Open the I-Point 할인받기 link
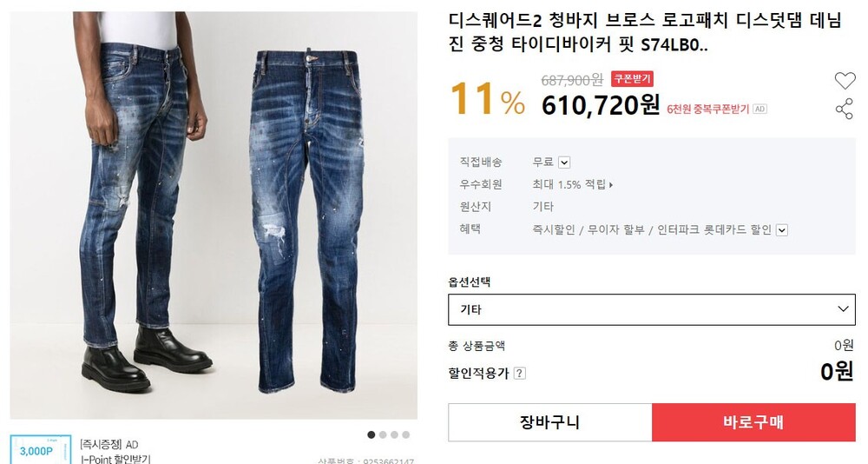Viewport: 868px width, 464px height. [115, 459]
